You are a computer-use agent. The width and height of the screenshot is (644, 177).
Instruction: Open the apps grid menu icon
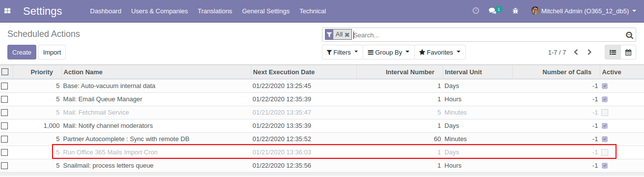(6, 11)
